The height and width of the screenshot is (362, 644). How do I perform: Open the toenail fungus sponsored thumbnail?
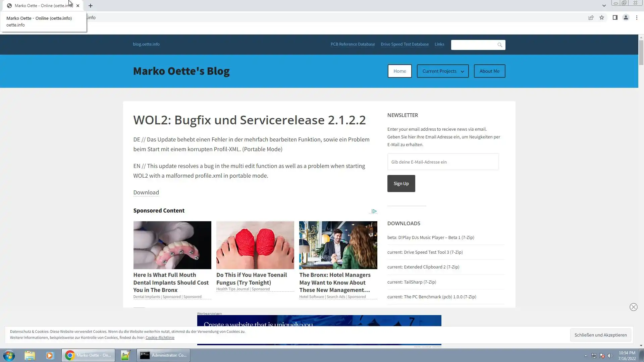[255, 245]
